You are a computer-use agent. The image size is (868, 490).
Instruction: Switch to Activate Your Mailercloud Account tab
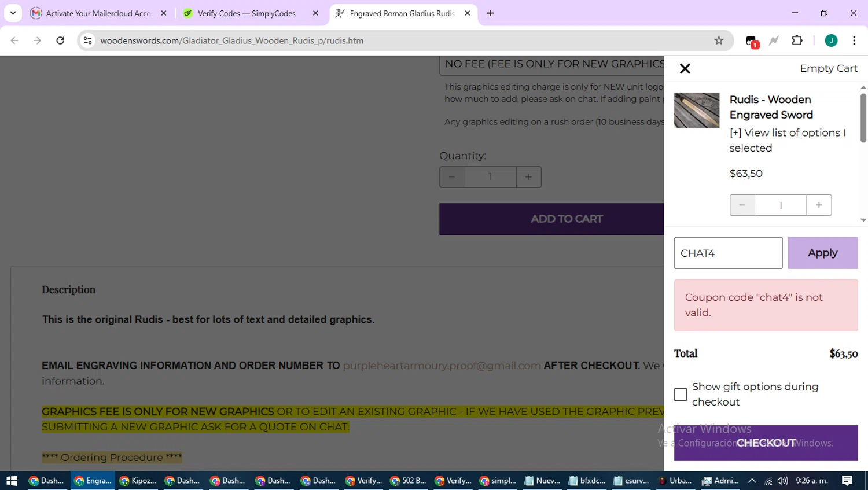[x=98, y=13]
